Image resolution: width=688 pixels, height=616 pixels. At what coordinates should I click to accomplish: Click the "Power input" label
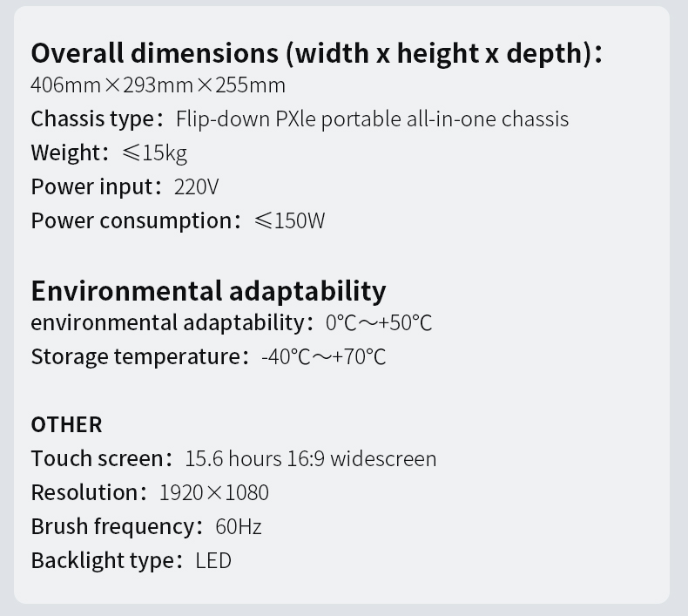[92, 186]
